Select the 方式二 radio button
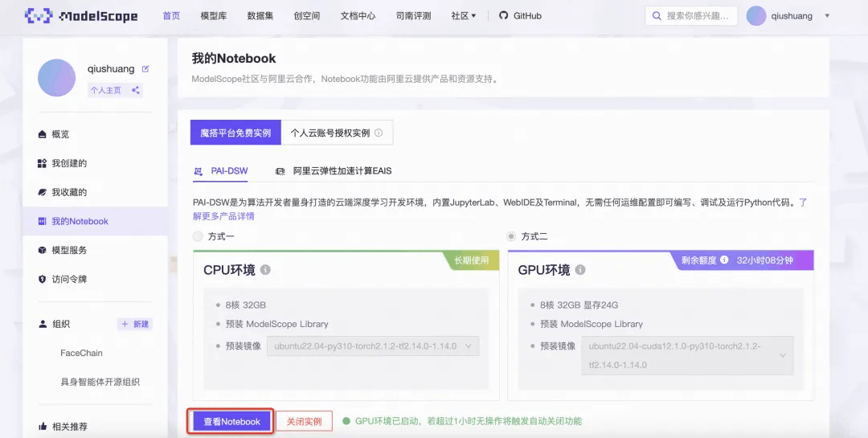 (x=511, y=236)
